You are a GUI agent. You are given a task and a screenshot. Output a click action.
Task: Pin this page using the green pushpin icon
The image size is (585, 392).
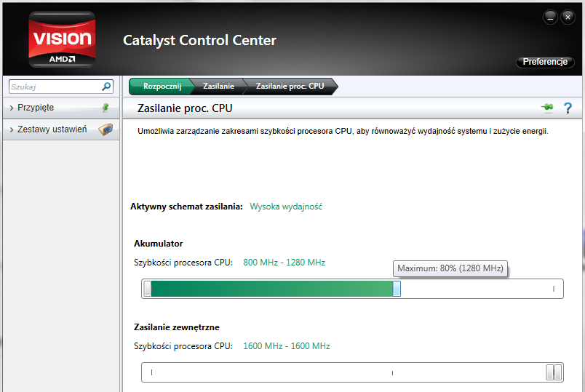point(547,108)
